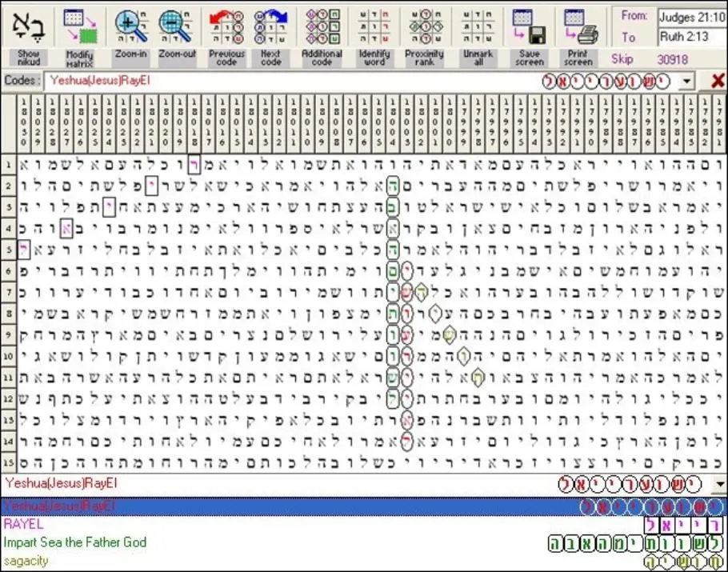Click matrix row number 8 header
The image size is (728, 572).
click(8, 314)
